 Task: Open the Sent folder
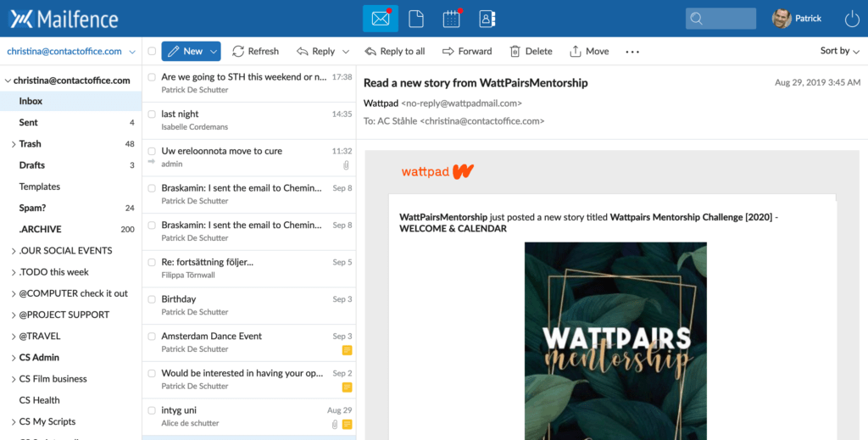(29, 123)
